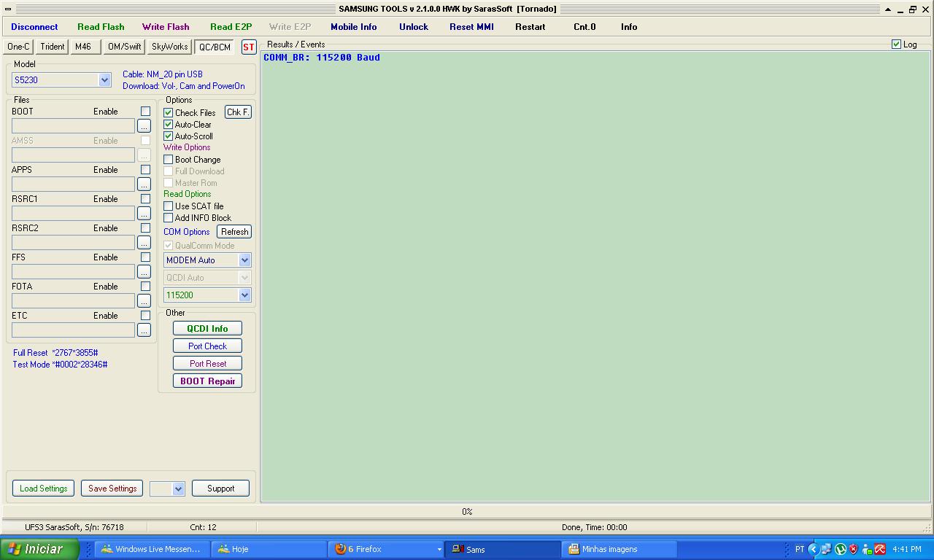Click the Port Check button

(x=207, y=346)
